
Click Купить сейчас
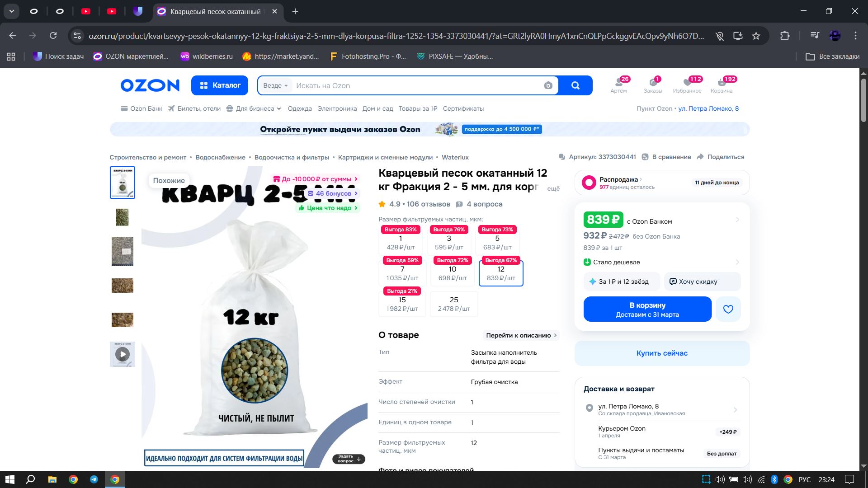662,353
